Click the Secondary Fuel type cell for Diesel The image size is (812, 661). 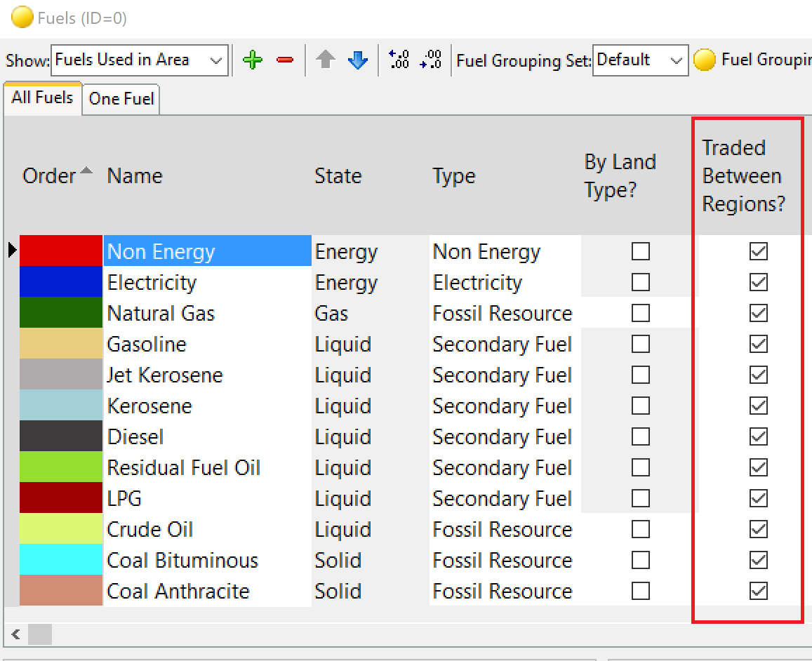point(505,437)
